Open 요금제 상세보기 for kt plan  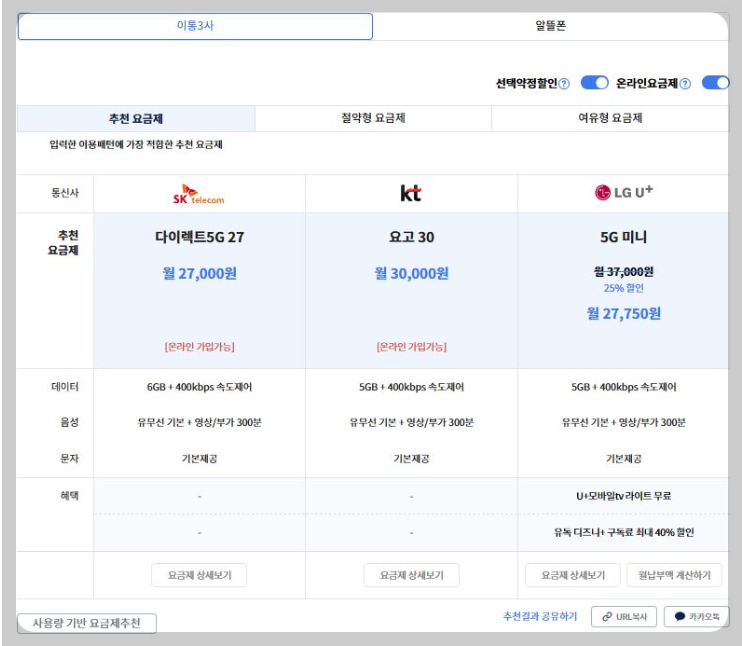[411, 575]
